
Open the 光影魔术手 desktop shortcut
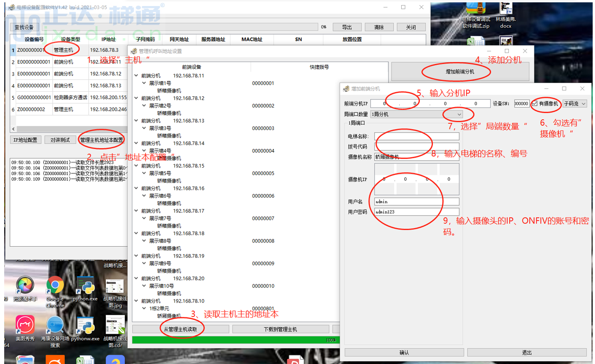[x=25, y=286]
